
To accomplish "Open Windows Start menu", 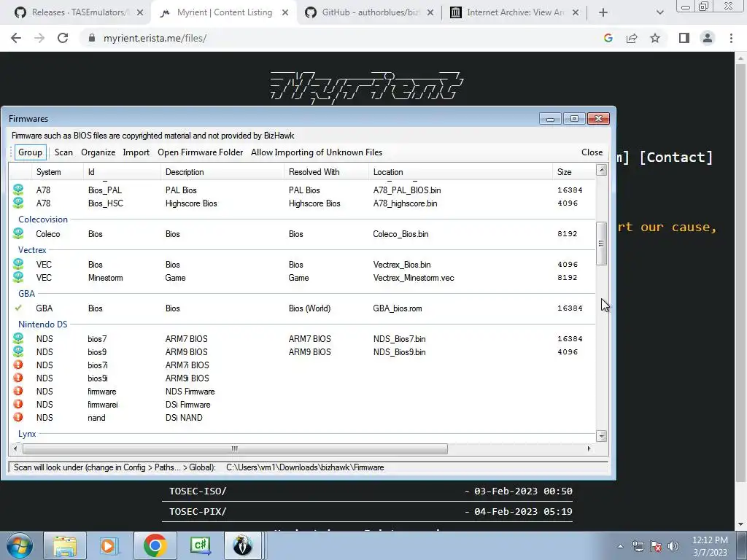I will (x=19, y=545).
